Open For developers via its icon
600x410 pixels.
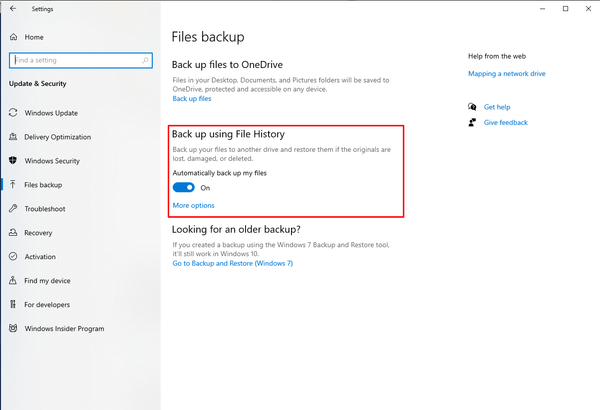click(x=13, y=304)
